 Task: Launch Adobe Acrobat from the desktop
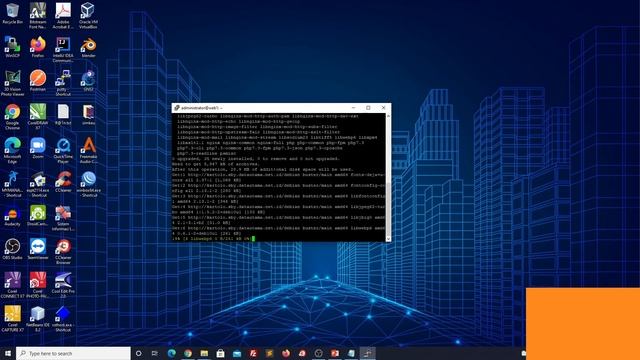point(63,16)
